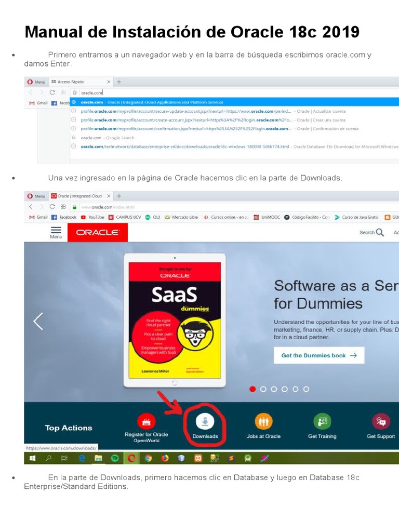This screenshot has height=532, width=399.
Task: Open File Explorer from the taskbar
Action: point(98,458)
